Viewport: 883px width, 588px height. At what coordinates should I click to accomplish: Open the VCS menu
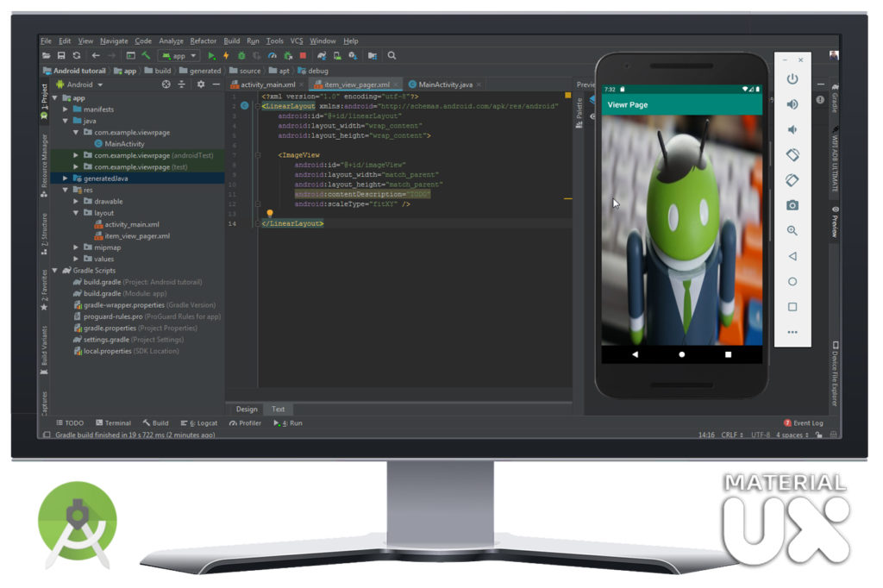pyautogui.click(x=297, y=41)
